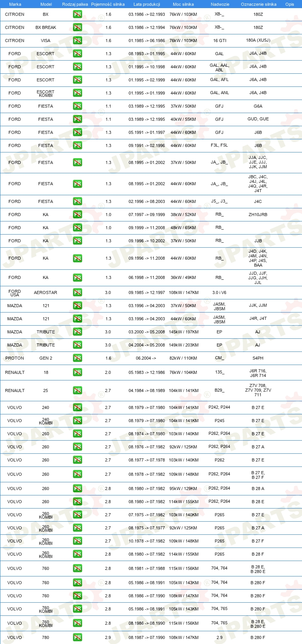Select body cell 'CM_'
Screen dimensions: 302x644
coord(219,358)
